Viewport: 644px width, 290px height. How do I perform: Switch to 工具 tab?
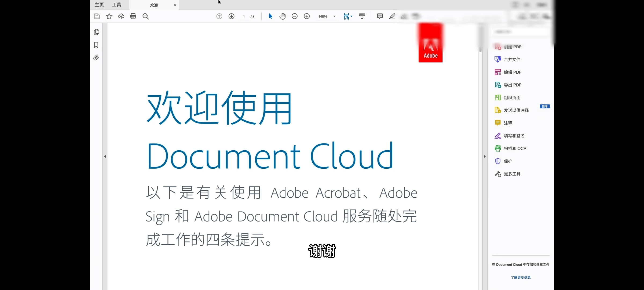(x=116, y=5)
